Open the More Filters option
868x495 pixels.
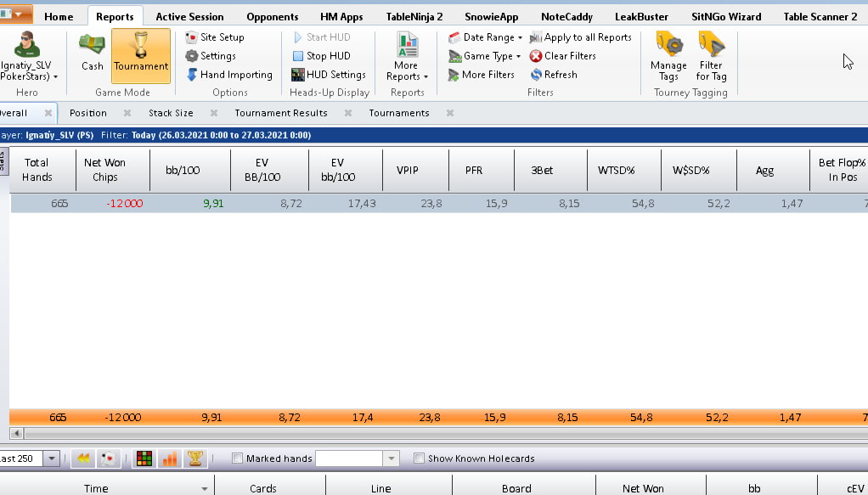pos(481,75)
